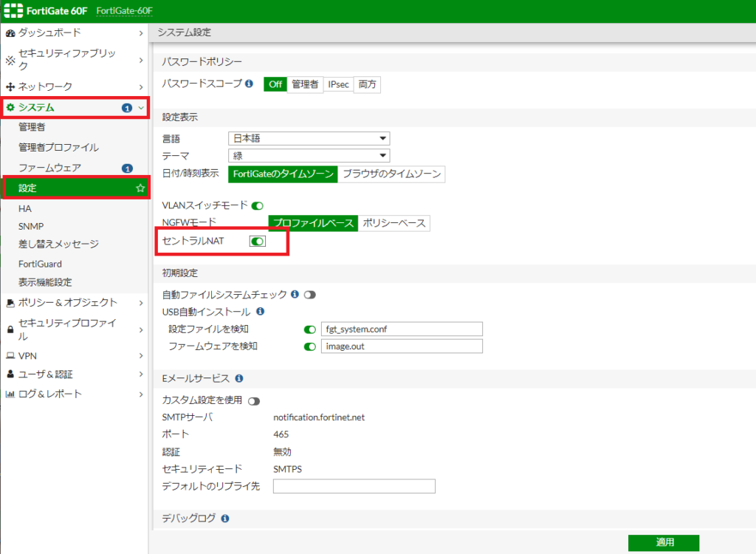Open the 言語 dropdown

tap(309, 138)
